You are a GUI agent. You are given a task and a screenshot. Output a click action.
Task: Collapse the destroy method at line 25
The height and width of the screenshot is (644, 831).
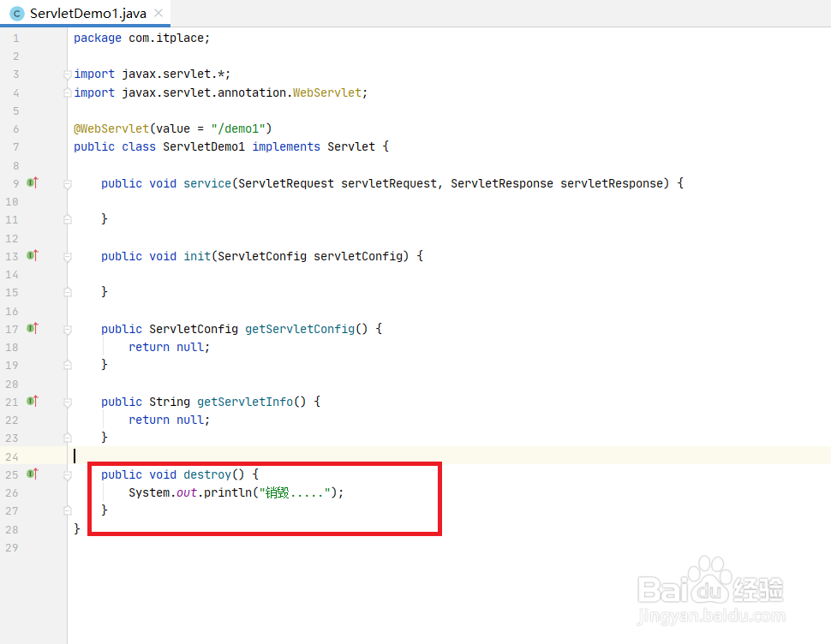pos(68,475)
